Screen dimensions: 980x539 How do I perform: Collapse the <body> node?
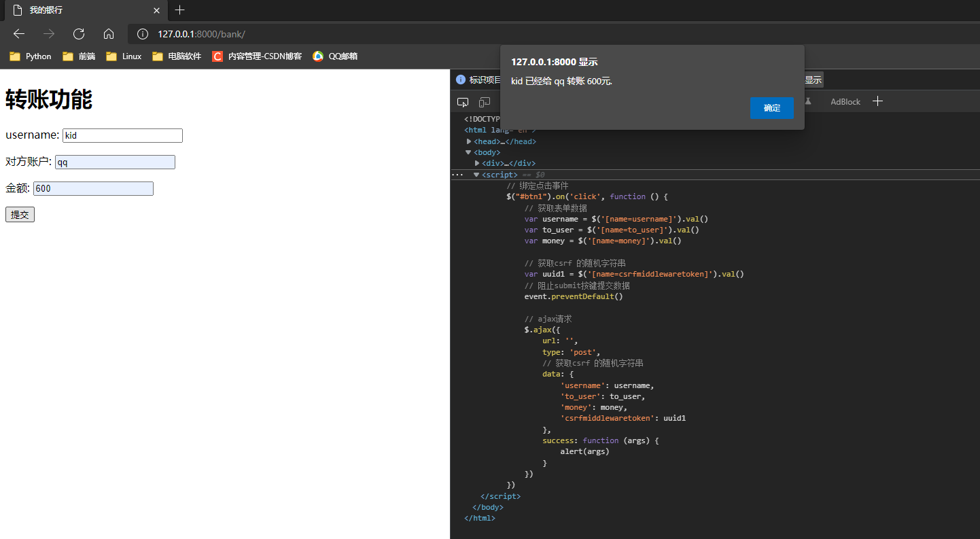point(468,152)
